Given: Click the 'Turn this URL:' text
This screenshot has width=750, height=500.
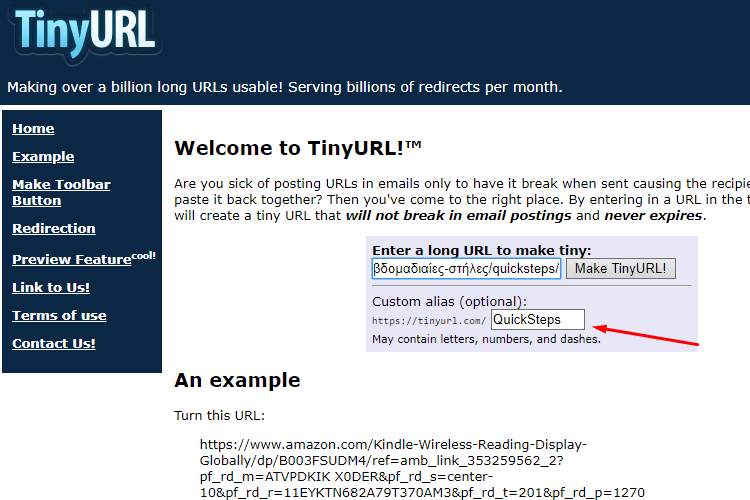Looking at the screenshot, I should point(220,415).
